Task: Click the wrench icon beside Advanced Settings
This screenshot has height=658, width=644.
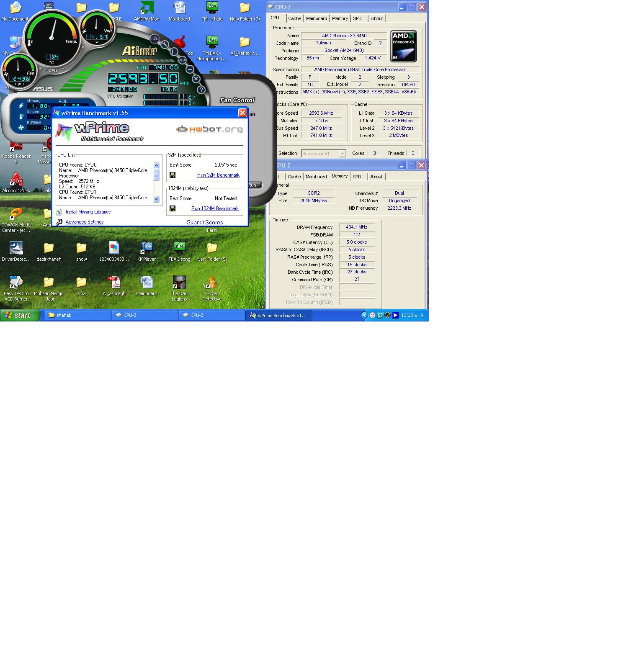Action: 59,222
